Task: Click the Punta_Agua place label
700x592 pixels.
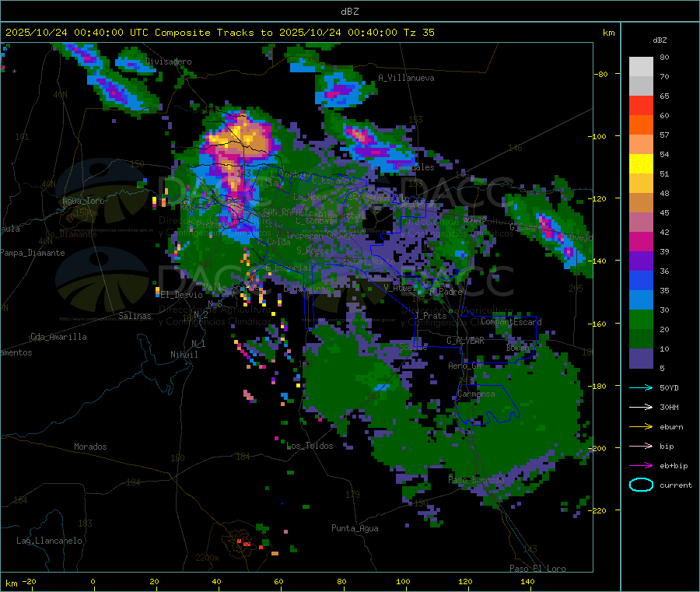Action: click(x=355, y=528)
